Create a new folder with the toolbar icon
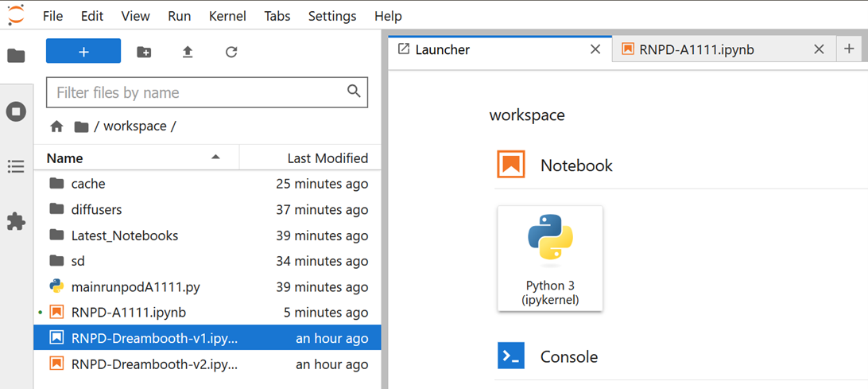Screen dimensions: 868x389 (x=144, y=52)
